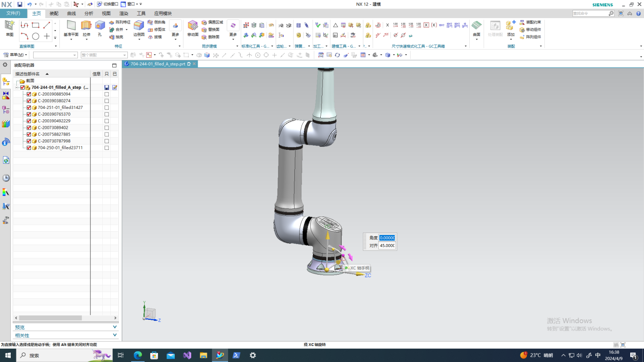This screenshot has height=362, width=644.
Task: Open the 草图 sketch tool
Action: click(9, 28)
